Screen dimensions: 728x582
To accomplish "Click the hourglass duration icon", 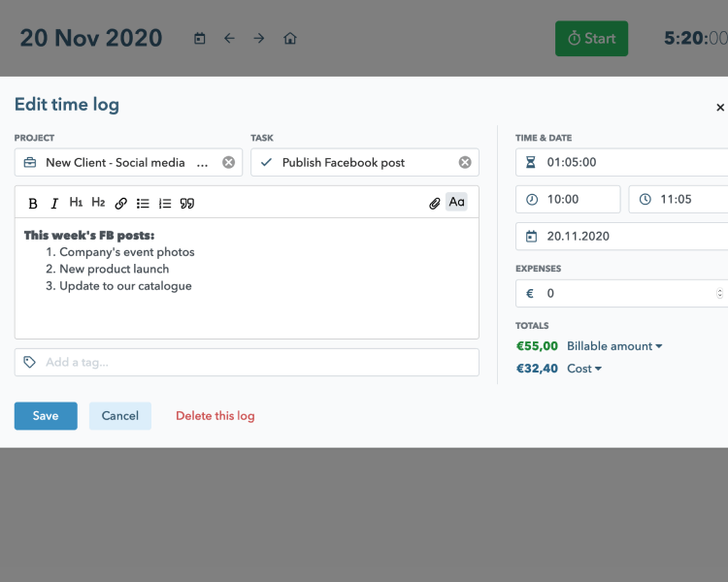I will coord(531,162).
